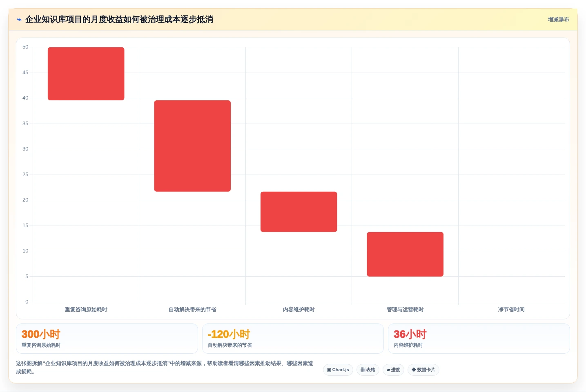The image size is (586, 392).
Task: Click the Chart.js tag chip
Action: (338, 370)
